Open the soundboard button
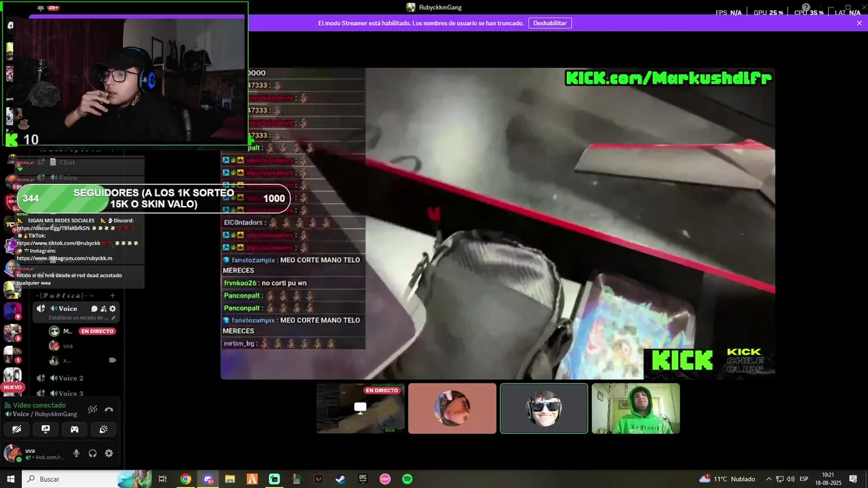868x488 pixels. coord(103,429)
